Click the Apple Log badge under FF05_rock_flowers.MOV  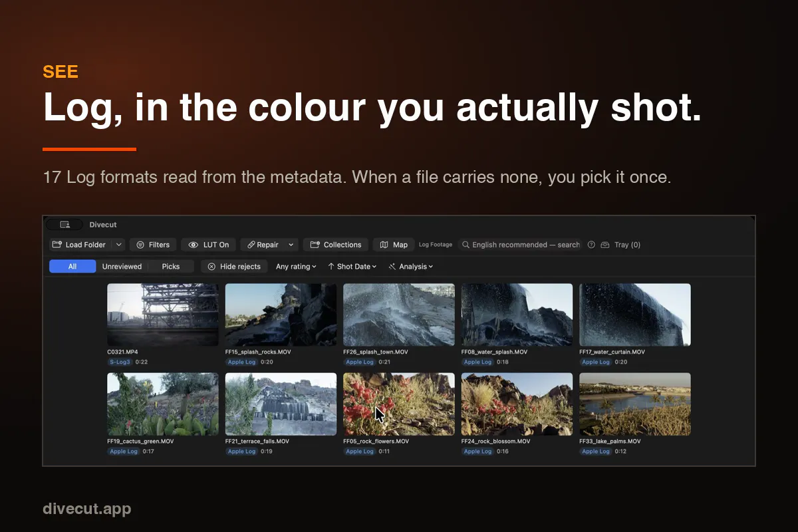tap(359, 451)
